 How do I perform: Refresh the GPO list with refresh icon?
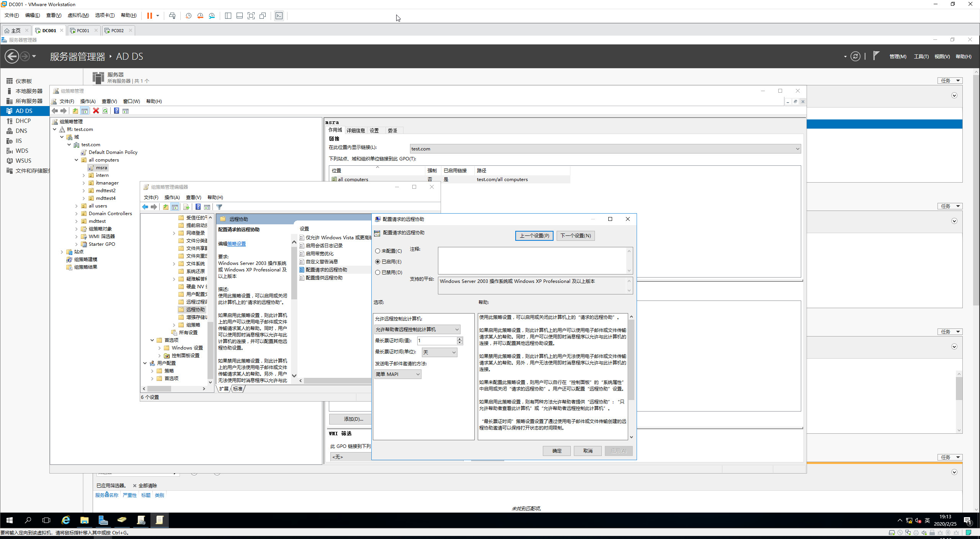pyautogui.click(x=105, y=111)
